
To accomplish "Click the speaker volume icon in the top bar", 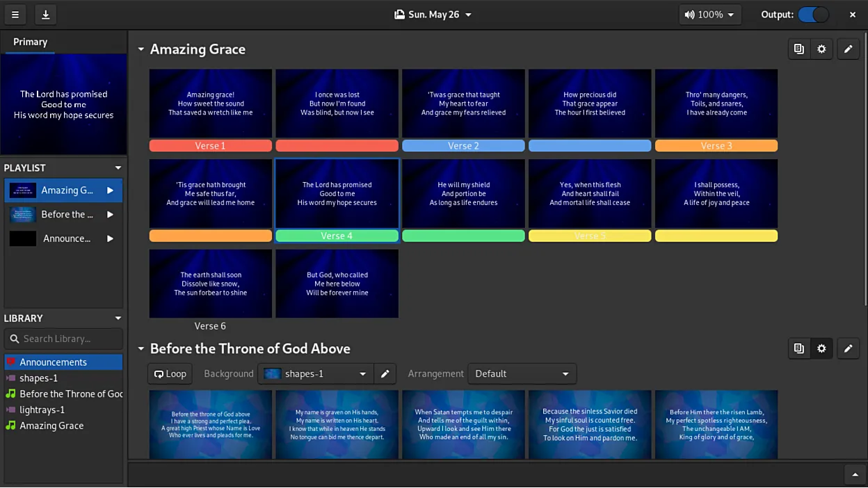I will point(690,14).
